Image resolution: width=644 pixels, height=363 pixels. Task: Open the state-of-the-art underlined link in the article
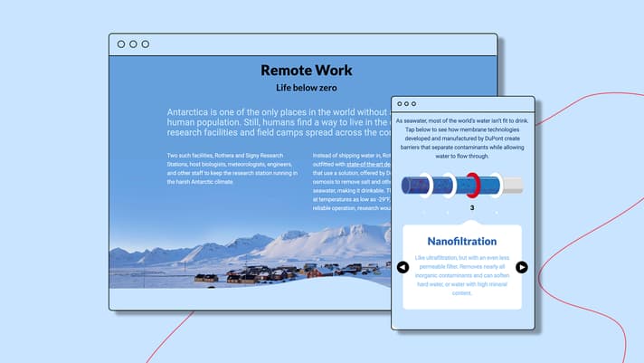(x=368, y=164)
